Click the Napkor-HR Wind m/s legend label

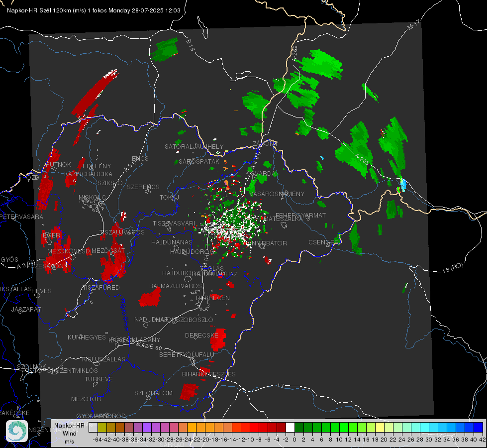[x=69, y=433]
